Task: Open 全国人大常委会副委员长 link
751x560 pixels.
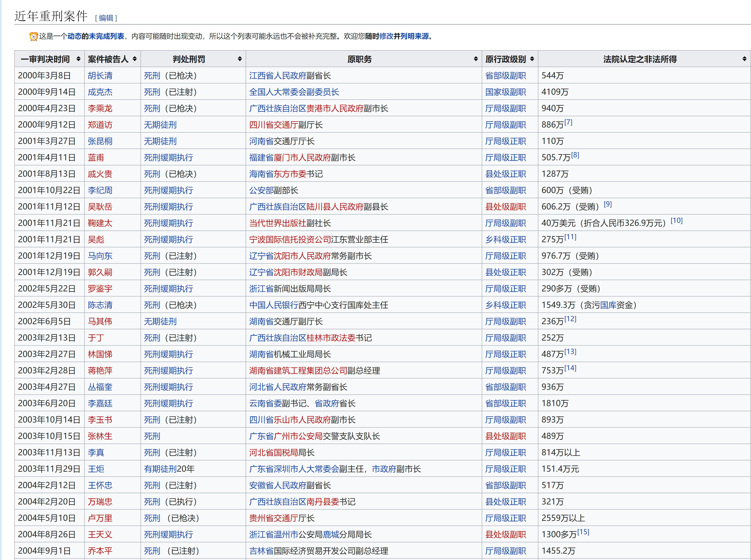Action: pyautogui.click(x=294, y=92)
